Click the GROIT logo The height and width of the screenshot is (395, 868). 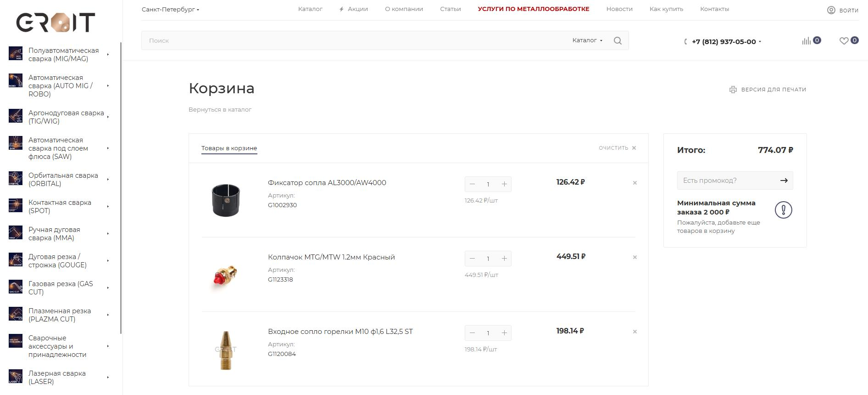[56, 22]
